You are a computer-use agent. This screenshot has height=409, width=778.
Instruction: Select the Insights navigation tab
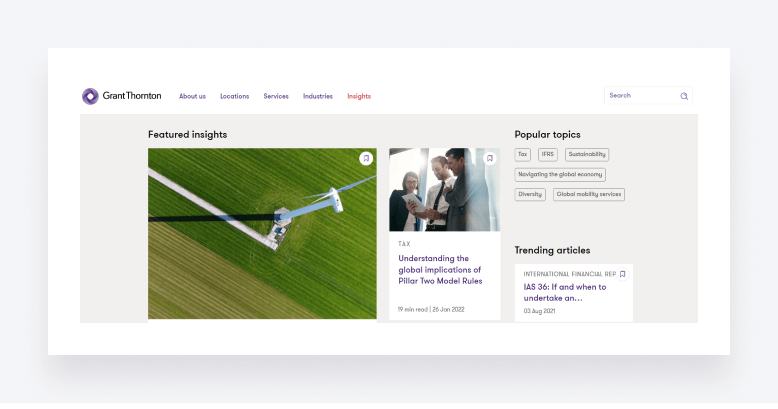tap(359, 96)
